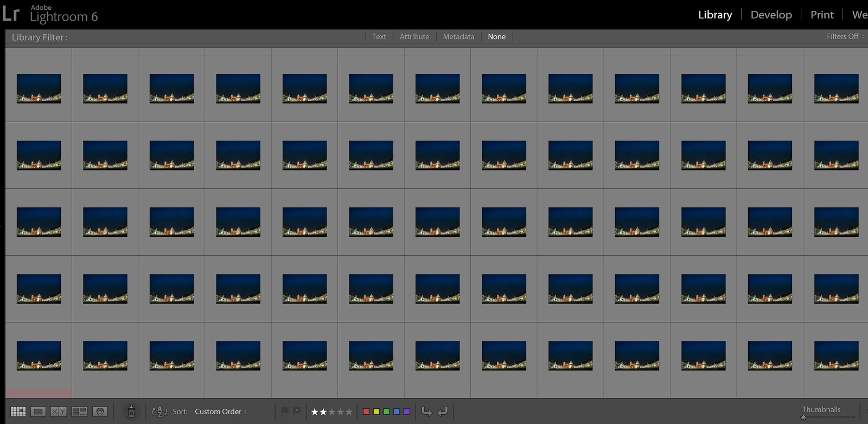The height and width of the screenshot is (424, 868).
Task: Choose the Attribute library filter
Action: (x=414, y=36)
